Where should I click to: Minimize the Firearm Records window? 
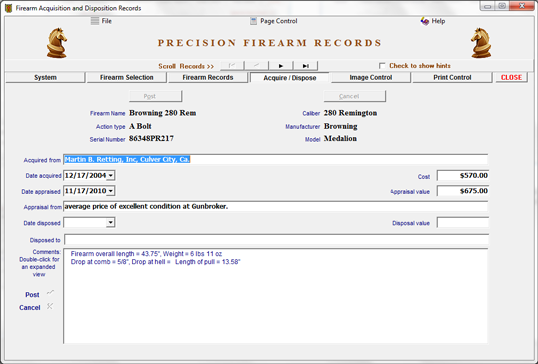pyautogui.click(x=488, y=6)
